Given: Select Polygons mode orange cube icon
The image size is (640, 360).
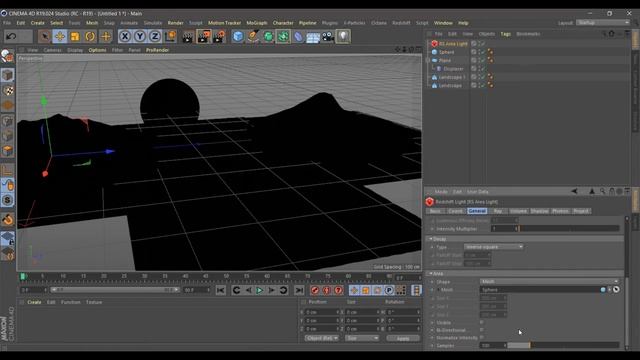Looking at the screenshot, I should 7,151.
